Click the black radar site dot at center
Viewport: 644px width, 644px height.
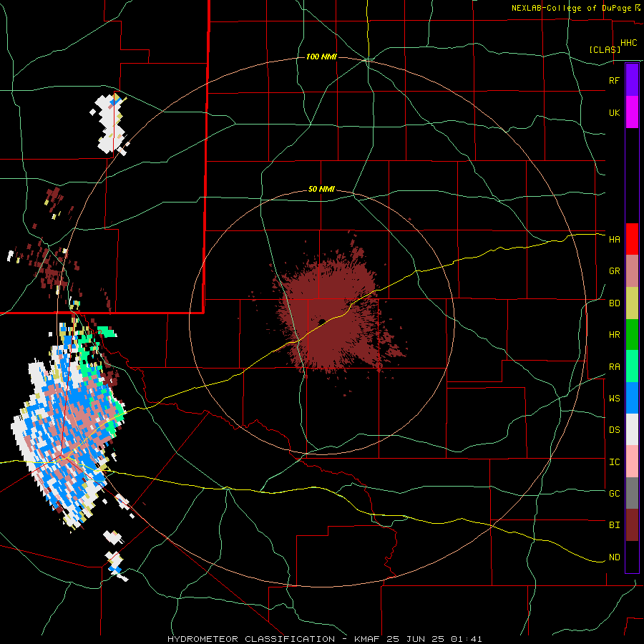322,321
